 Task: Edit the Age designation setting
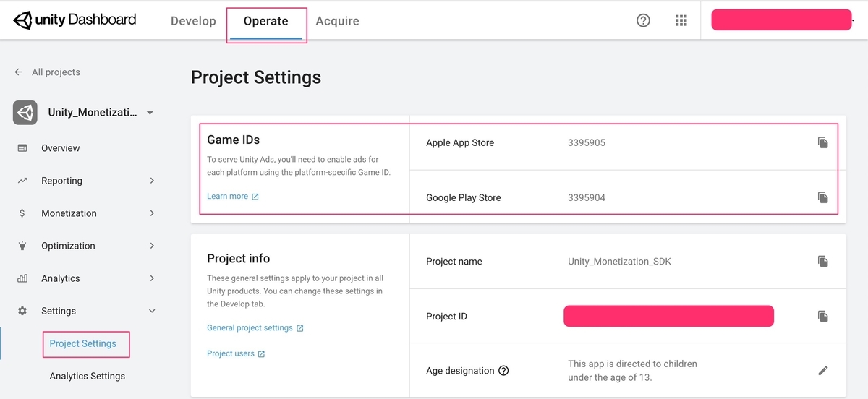point(822,371)
